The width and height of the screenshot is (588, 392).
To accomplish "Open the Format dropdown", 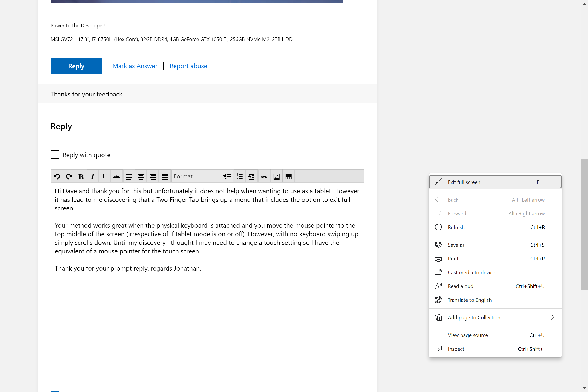I will [196, 176].
